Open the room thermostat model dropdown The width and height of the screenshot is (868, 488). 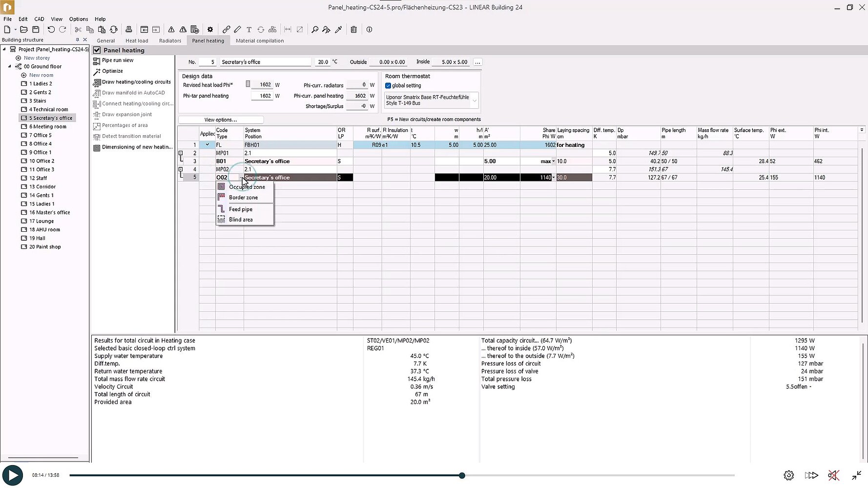(474, 101)
